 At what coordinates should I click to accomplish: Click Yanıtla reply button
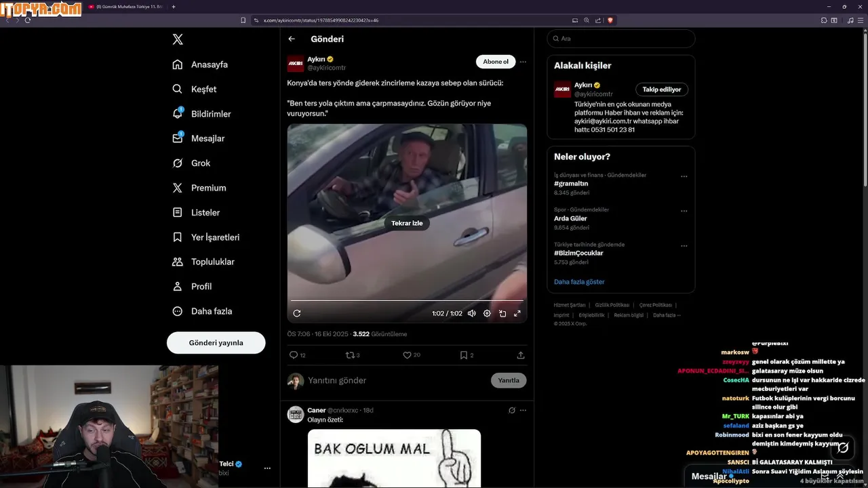(x=509, y=380)
